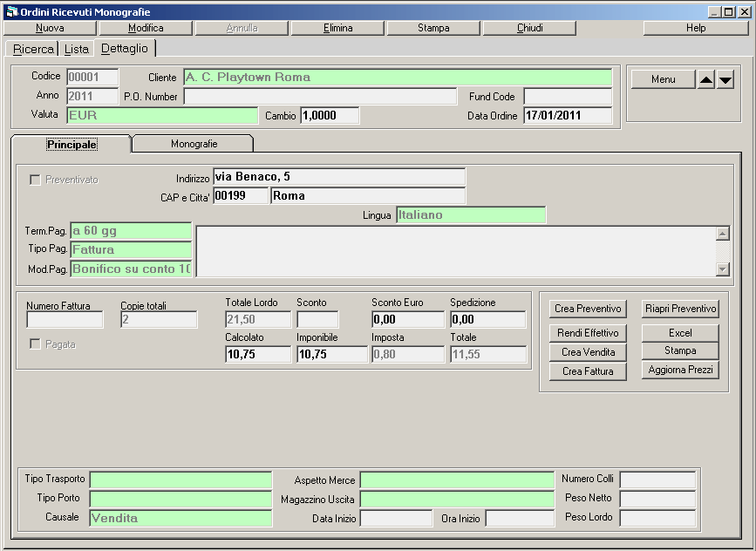Image resolution: width=756 pixels, height=551 pixels.
Task: Open the Magazzino Uscita selector
Action: (x=457, y=499)
